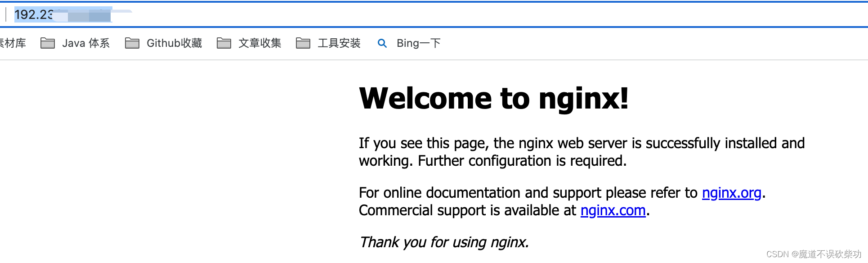The image size is (868, 263).
Task: Click the 'Thank you for using nginx.' text
Action: point(444,242)
